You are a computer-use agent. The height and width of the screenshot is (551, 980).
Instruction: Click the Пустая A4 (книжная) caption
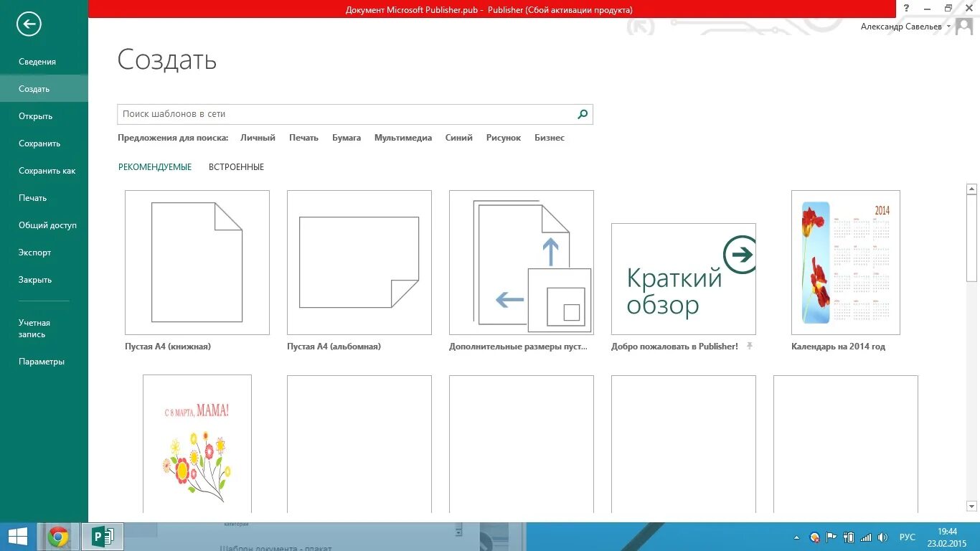click(x=168, y=347)
